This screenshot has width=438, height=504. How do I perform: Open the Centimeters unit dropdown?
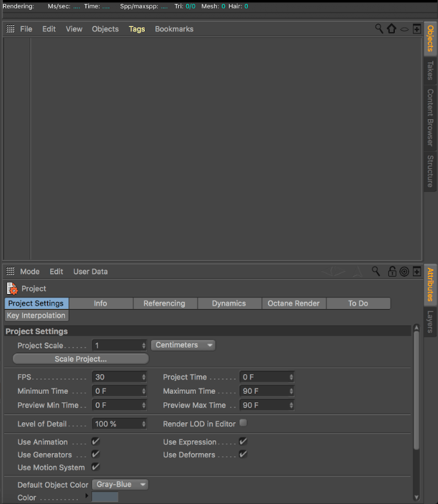[183, 345]
